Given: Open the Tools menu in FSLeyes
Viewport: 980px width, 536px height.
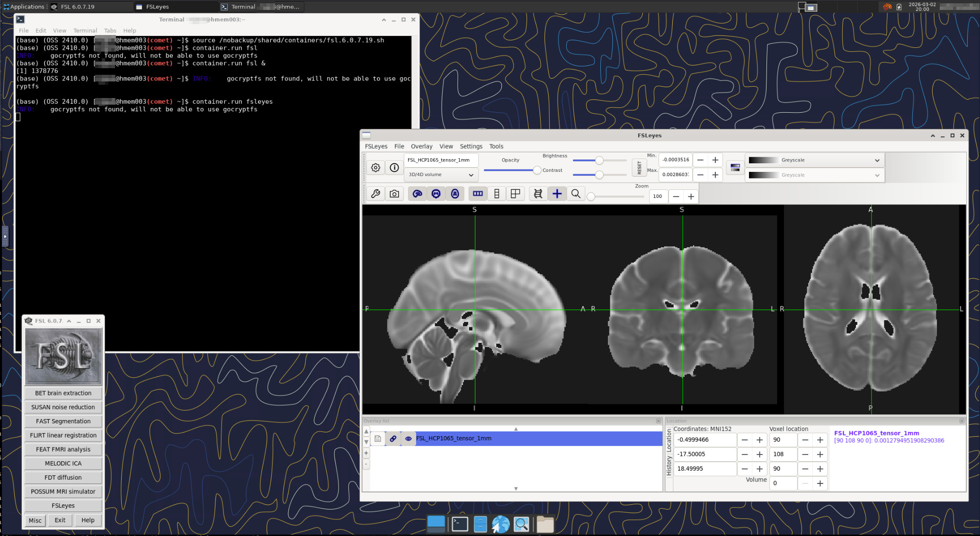Looking at the screenshot, I should [x=496, y=146].
